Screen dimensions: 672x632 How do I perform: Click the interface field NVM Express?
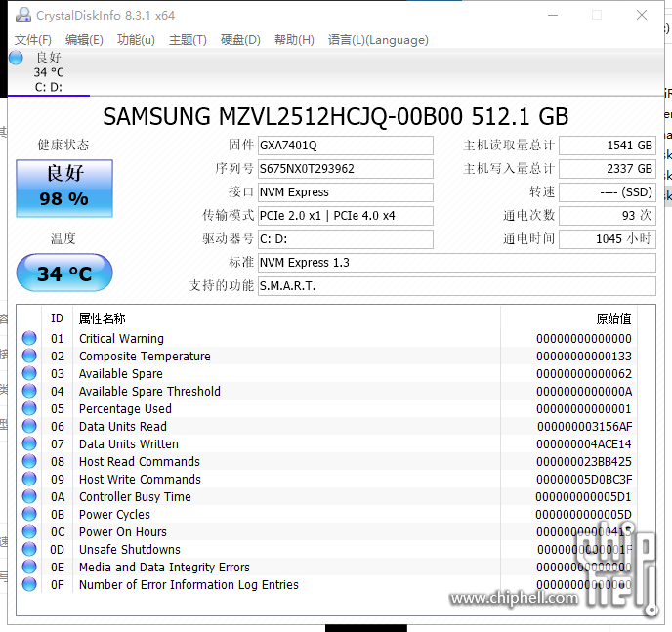[x=346, y=192]
